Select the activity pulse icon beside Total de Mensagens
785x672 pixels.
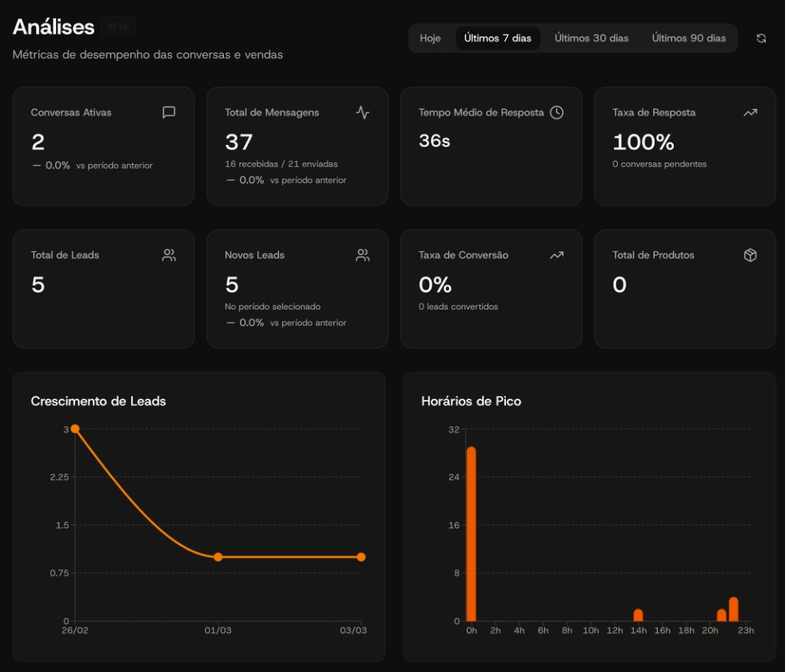point(361,112)
